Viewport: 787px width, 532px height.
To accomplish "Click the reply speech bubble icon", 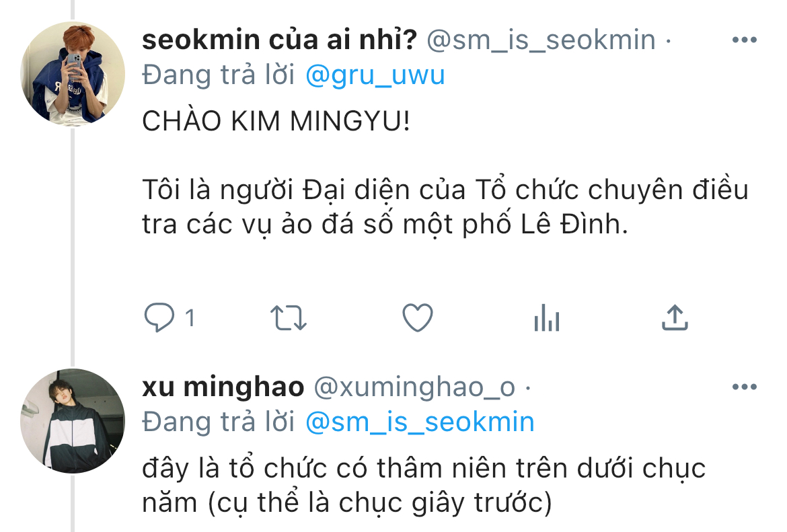I will (159, 317).
